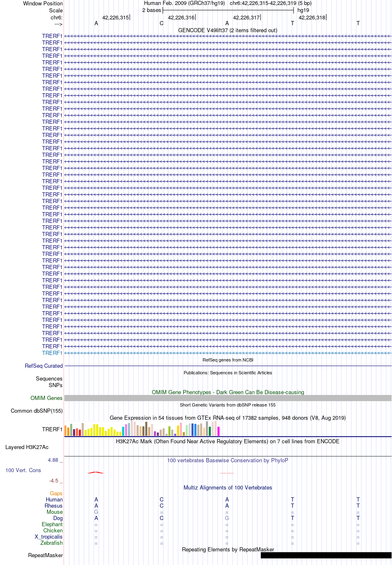Click the G base in the Dog row
This screenshot has height=565, width=392.
click(x=227, y=518)
